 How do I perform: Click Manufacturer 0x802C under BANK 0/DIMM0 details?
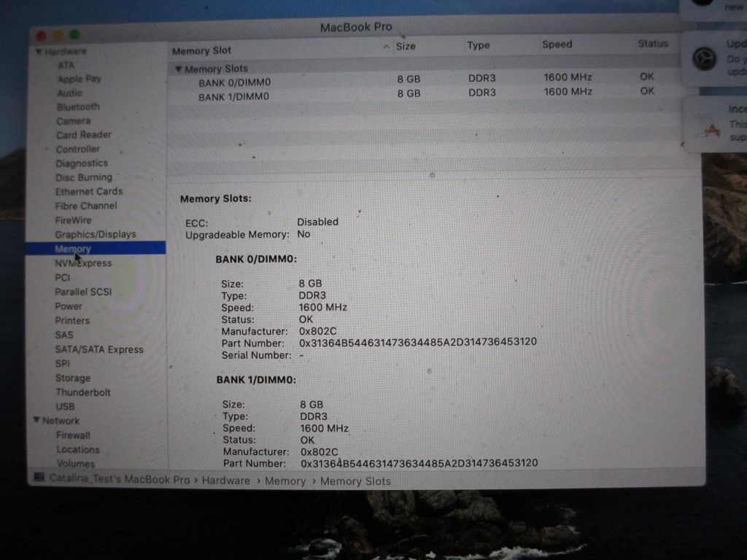318,331
